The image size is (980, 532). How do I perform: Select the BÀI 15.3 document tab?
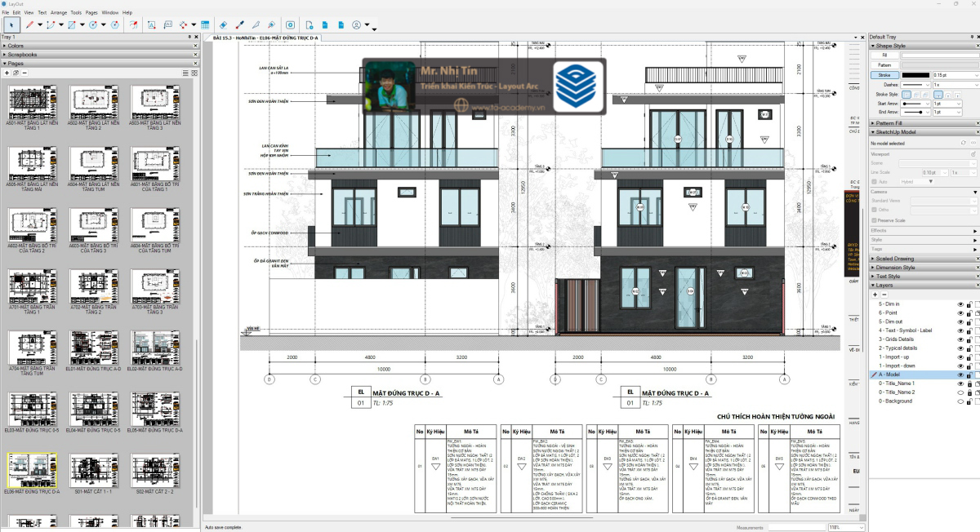(265, 38)
